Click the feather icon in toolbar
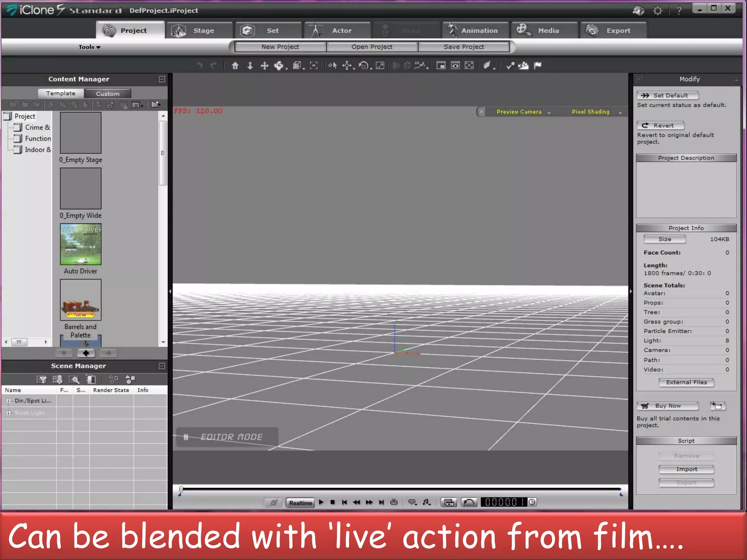 (x=487, y=66)
